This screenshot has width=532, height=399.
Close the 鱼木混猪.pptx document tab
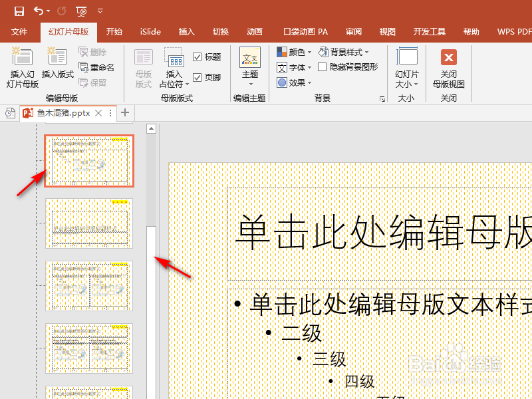pyautogui.click(x=98, y=113)
